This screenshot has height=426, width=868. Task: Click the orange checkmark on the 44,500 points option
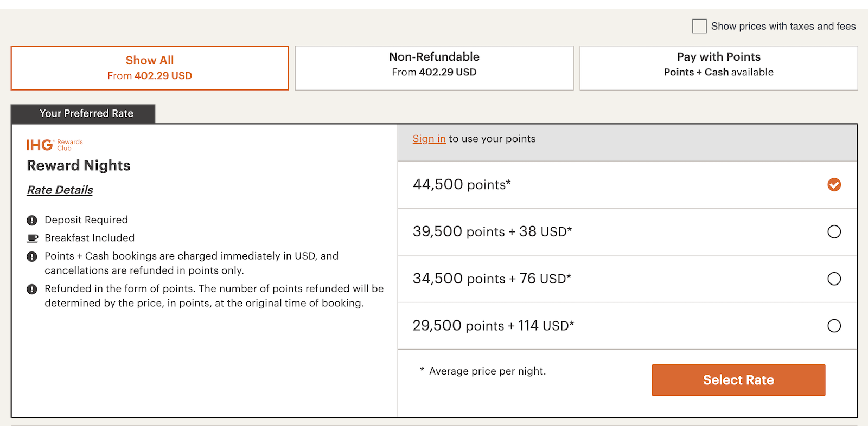click(834, 185)
